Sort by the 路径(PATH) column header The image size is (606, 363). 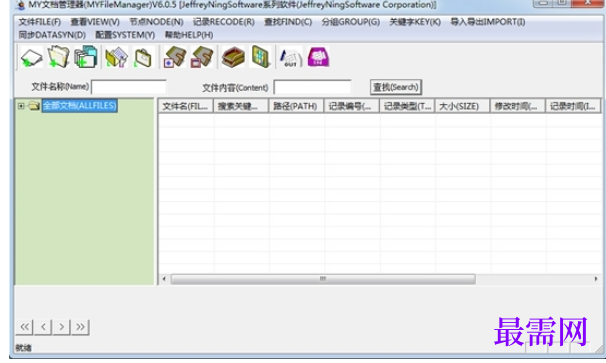coord(296,106)
